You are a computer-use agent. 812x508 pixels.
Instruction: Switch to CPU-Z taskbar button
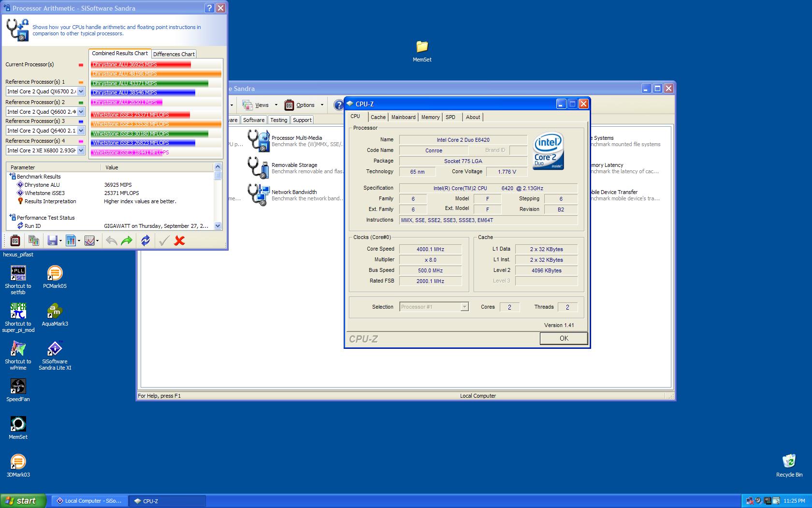click(x=167, y=501)
